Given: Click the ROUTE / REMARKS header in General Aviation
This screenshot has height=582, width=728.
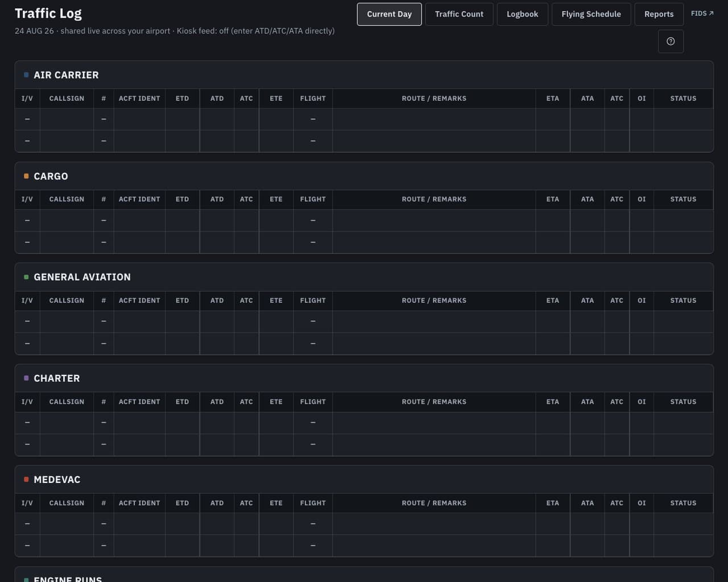Looking at the screenshot, I should pos(434,300).
